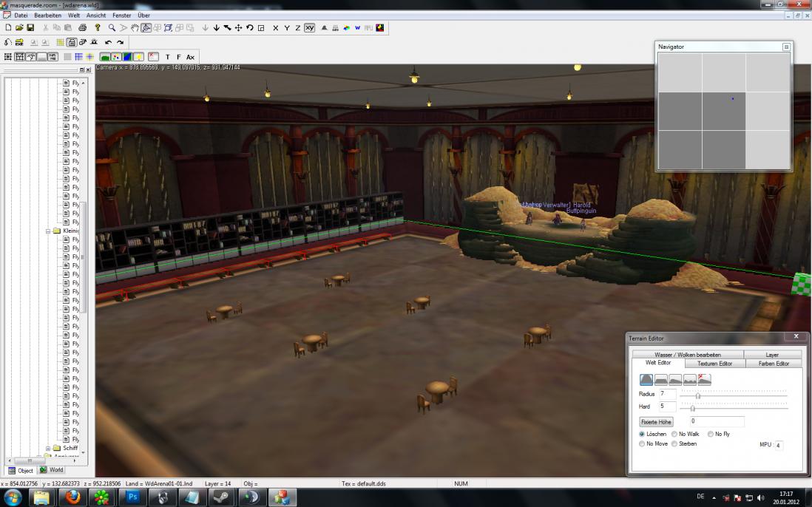812x507 pixels.
Task: Click the Radius slider handle
Action: (x=697, y=396)
